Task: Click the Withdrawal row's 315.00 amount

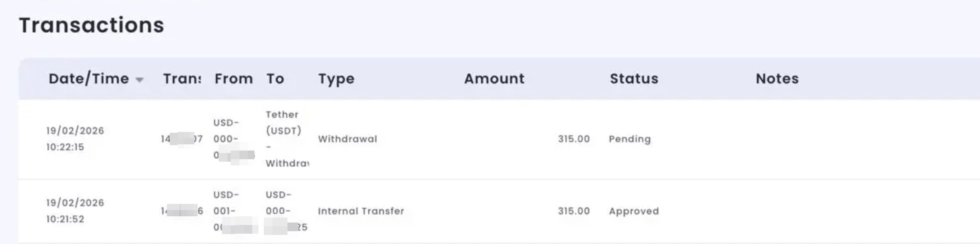Action: click(x=574, y=139)
